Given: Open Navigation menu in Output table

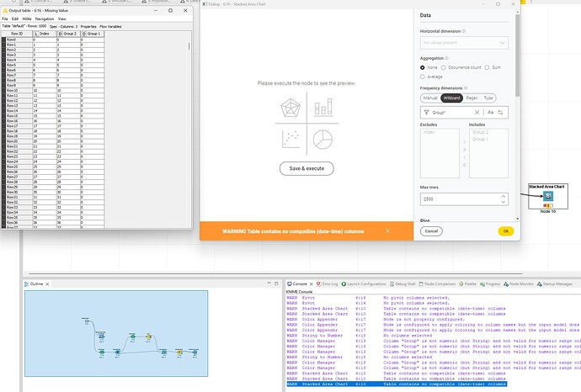Looking at the screenshot, I should tap(45, 19).
